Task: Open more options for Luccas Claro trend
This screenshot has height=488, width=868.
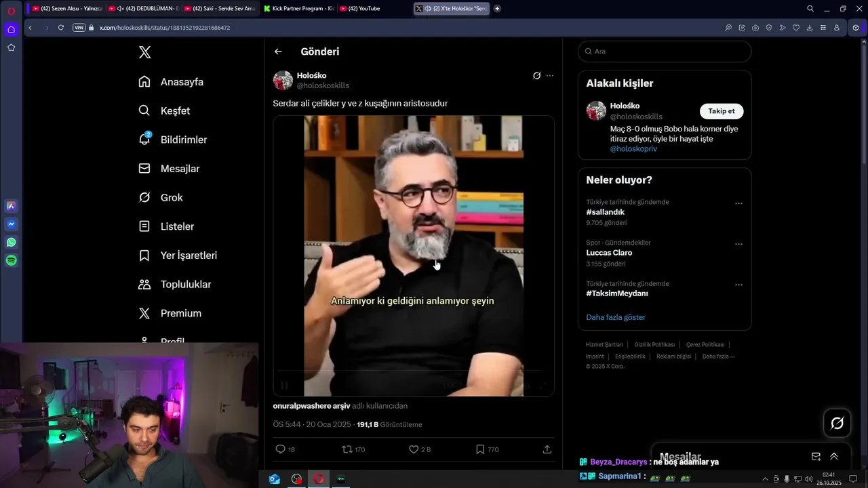Action: point(738,244)
